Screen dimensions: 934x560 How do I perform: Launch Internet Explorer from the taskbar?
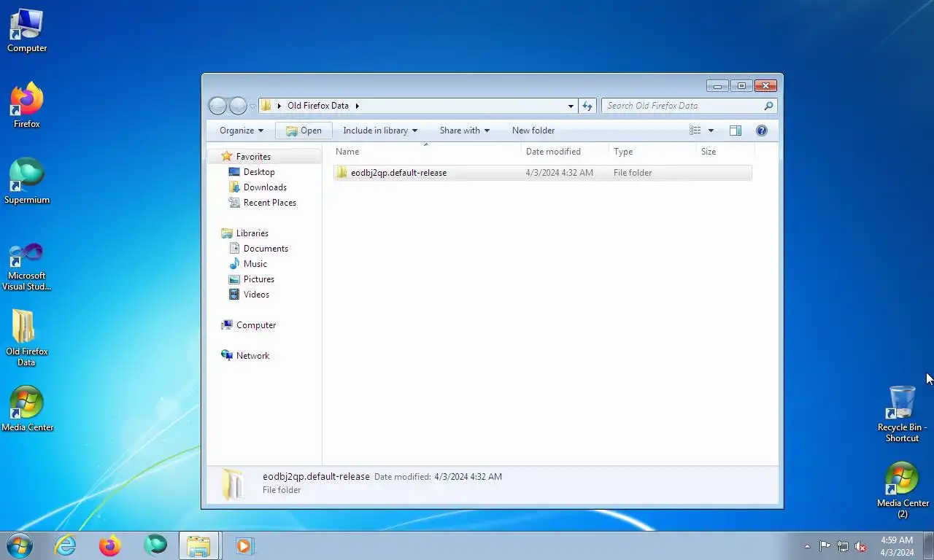tap(66, 545)
